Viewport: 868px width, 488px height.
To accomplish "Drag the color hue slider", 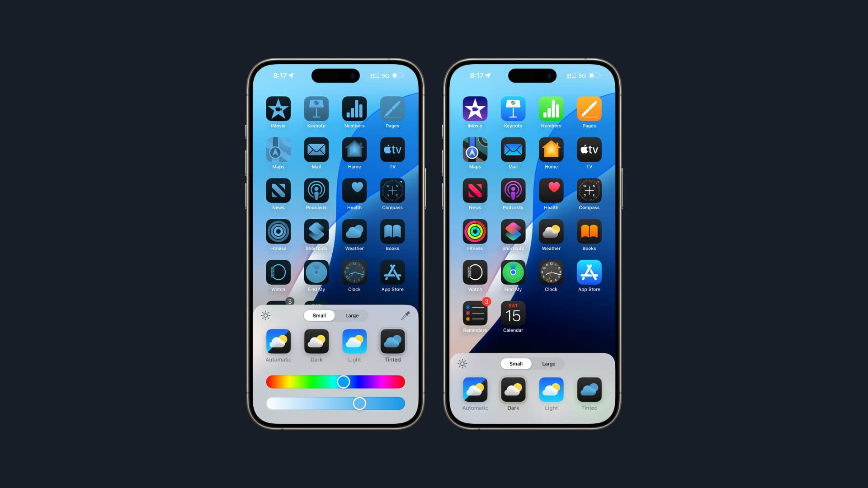I will (342, 381).
